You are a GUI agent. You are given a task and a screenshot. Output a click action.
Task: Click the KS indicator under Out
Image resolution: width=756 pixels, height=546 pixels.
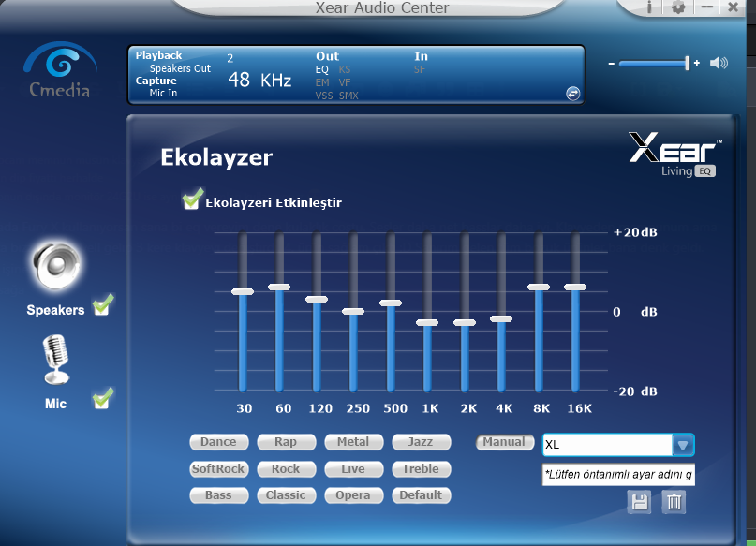[x=345, y=69]
